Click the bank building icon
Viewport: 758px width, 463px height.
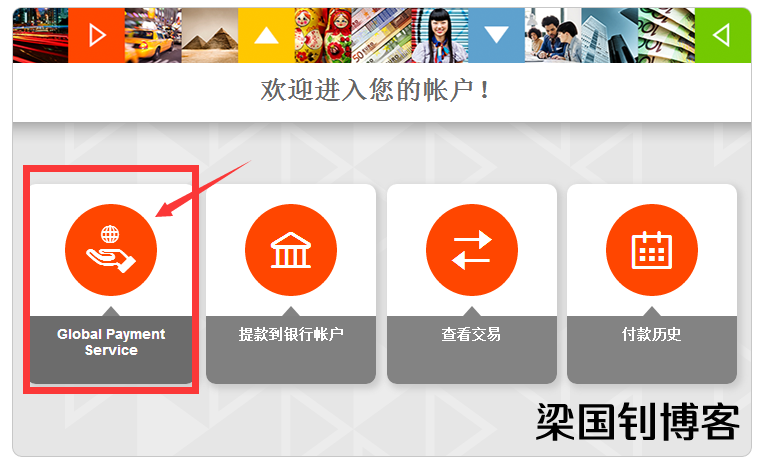tap(291, 250)
